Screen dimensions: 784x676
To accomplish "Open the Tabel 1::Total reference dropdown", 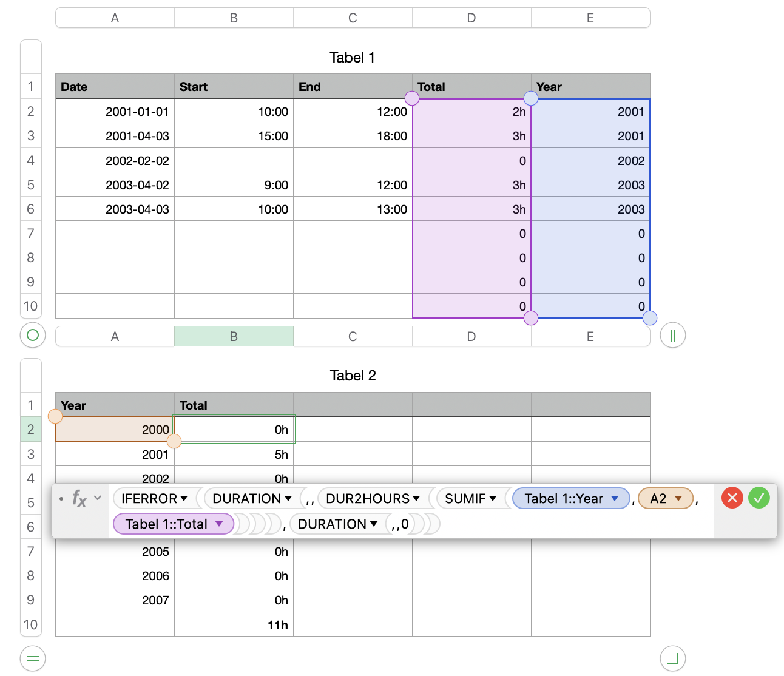I will click(219, 524).
